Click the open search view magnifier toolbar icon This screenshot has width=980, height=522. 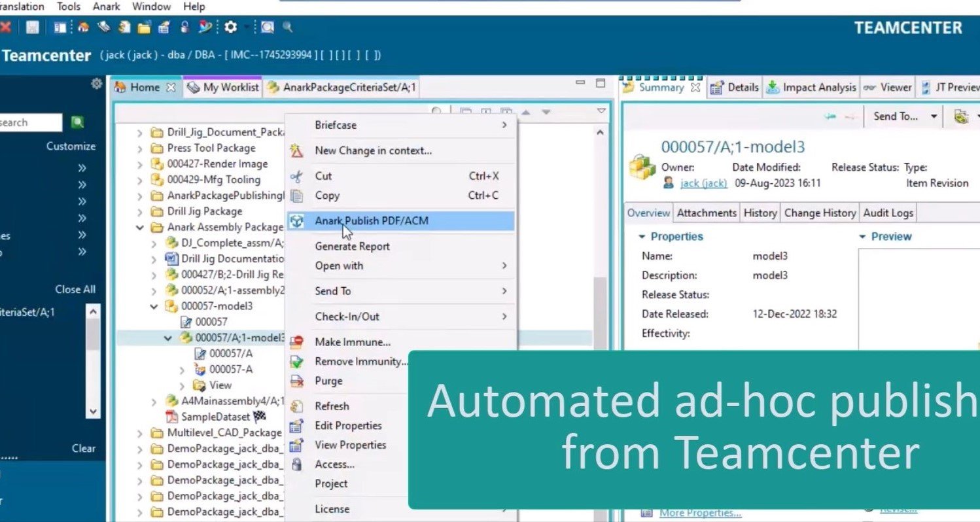point(267,27)
